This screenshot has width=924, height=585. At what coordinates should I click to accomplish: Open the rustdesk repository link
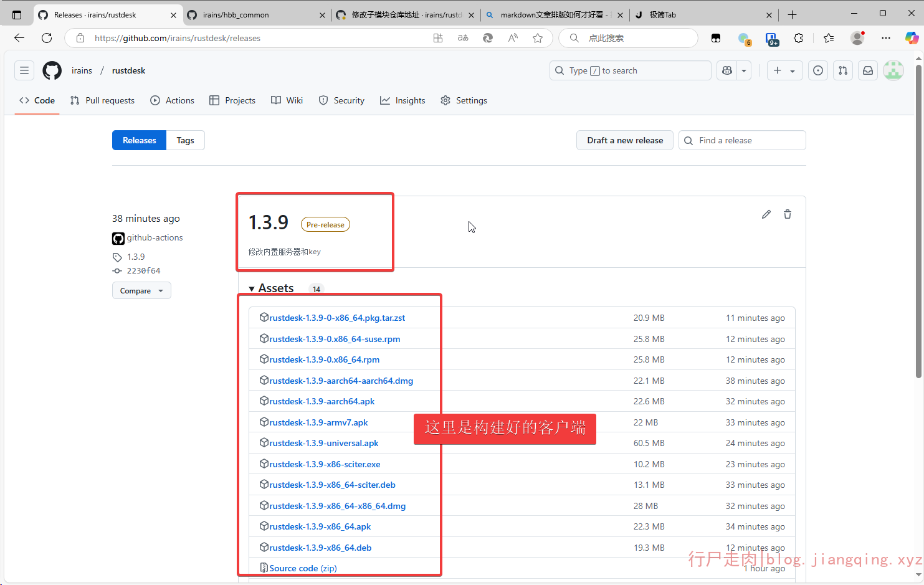(128, 70)
